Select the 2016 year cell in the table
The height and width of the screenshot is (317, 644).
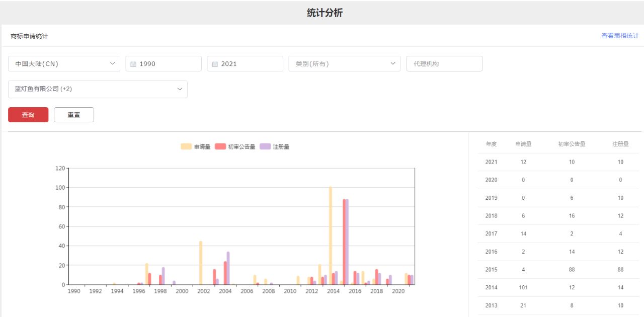pos(491,252)
